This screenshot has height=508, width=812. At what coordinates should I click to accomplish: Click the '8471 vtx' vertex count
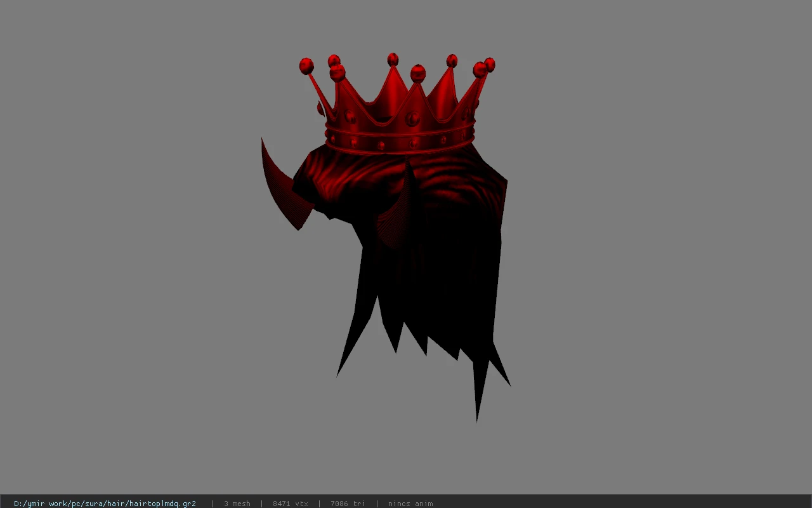coord(291,504)
